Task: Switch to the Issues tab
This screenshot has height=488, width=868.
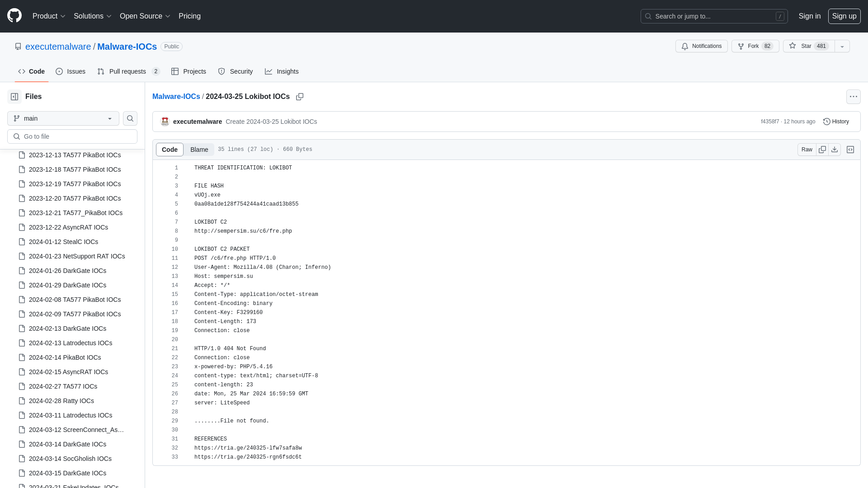Action: click(x=71, y=71)
